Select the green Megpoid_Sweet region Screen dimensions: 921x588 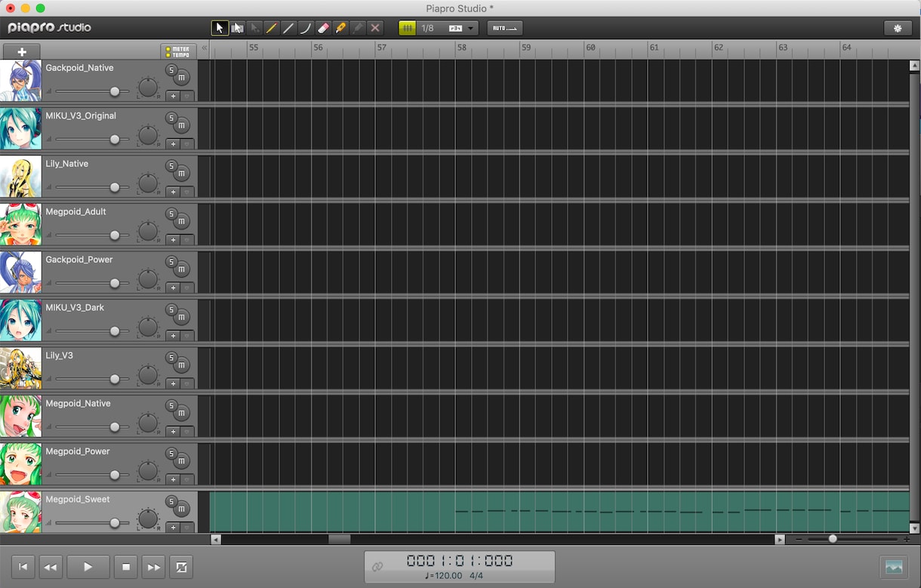559,512
